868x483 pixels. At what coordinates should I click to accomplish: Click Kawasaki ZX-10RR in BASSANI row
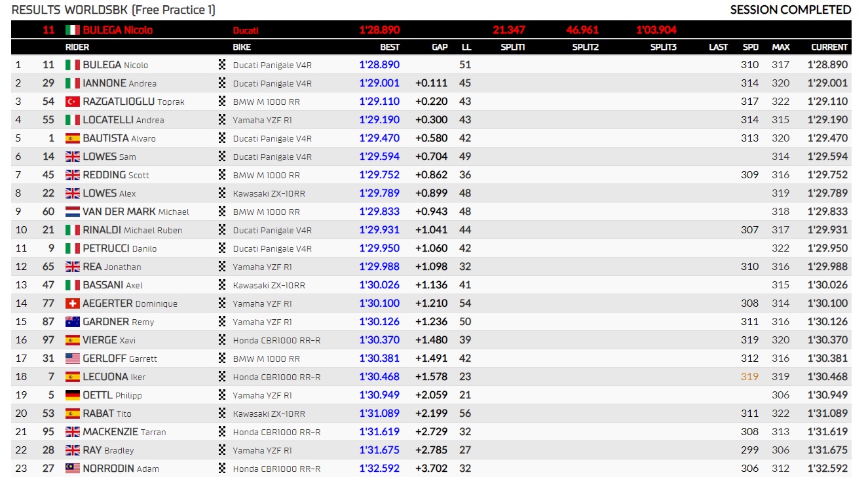coord(269,285)
